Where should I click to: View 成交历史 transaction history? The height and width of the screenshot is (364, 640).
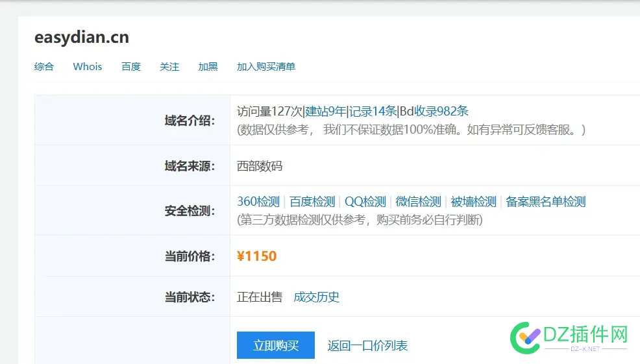(x=316, y=297)
